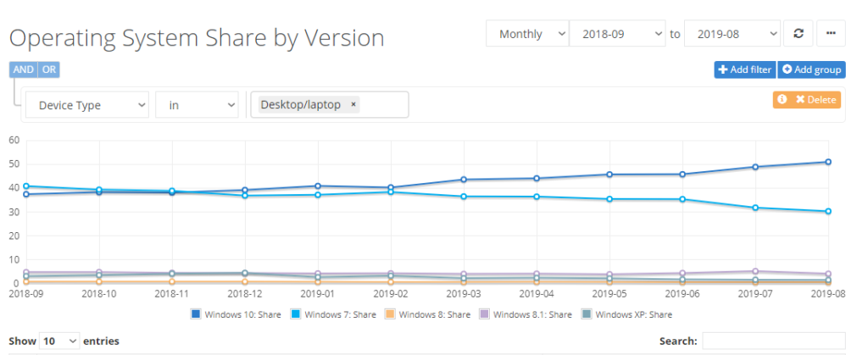Image resolution: width=868 pixels, height=355 pixels.
Task: Toggle the OR filter operator
Action: (49, 69)
